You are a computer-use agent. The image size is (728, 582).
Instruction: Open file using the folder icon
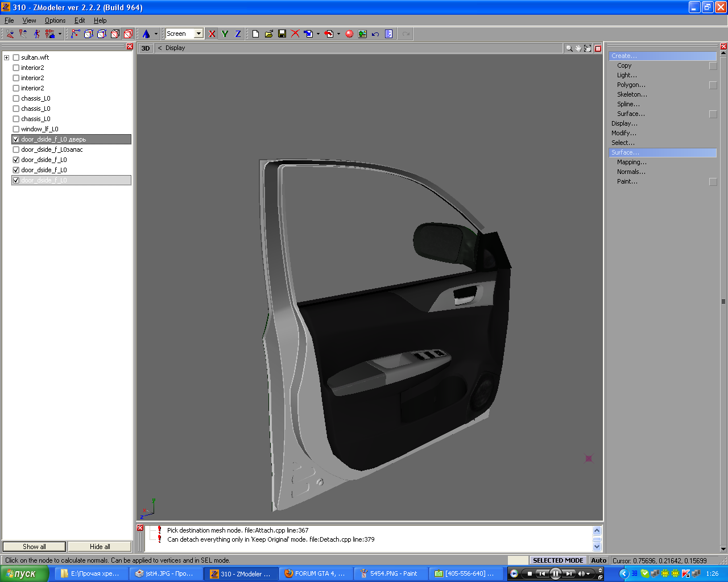(268, 34)
